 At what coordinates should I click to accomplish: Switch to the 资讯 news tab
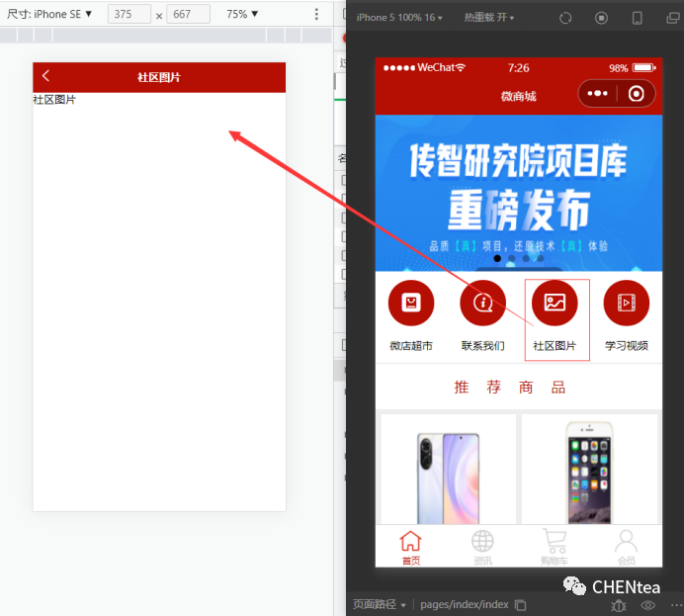(x=482, y=548)
